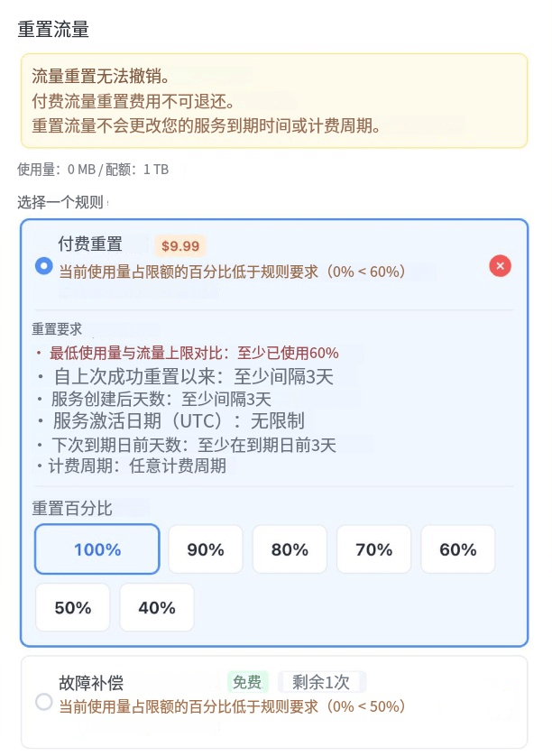Choose the 60% reset percentage option
Screen dimensions: 552x756
[x=457, y=549]
